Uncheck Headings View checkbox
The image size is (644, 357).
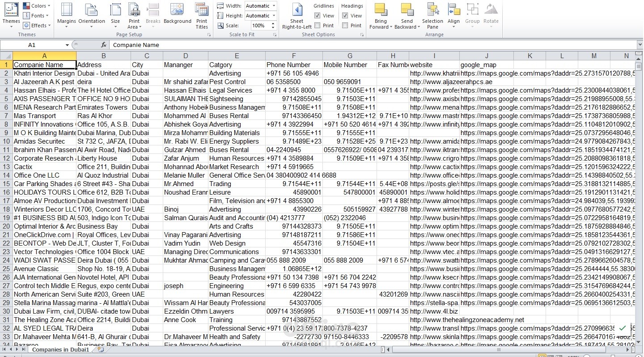point(345,16)
